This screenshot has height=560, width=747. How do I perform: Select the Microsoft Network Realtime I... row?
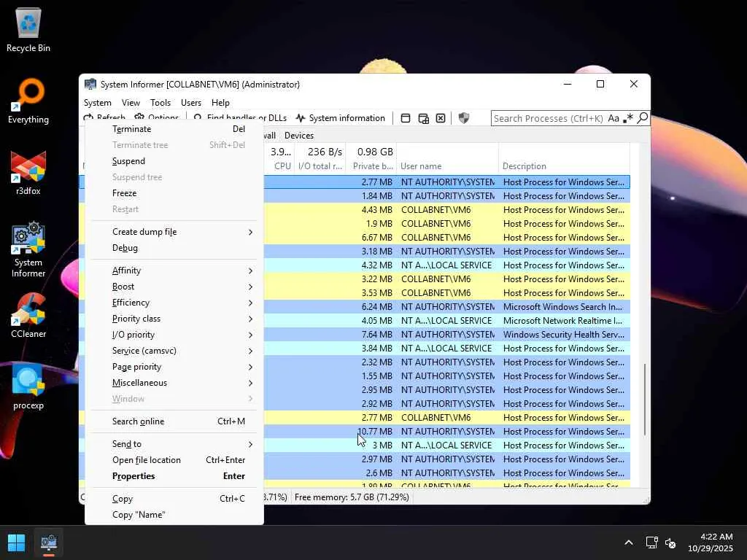point(447,321)
